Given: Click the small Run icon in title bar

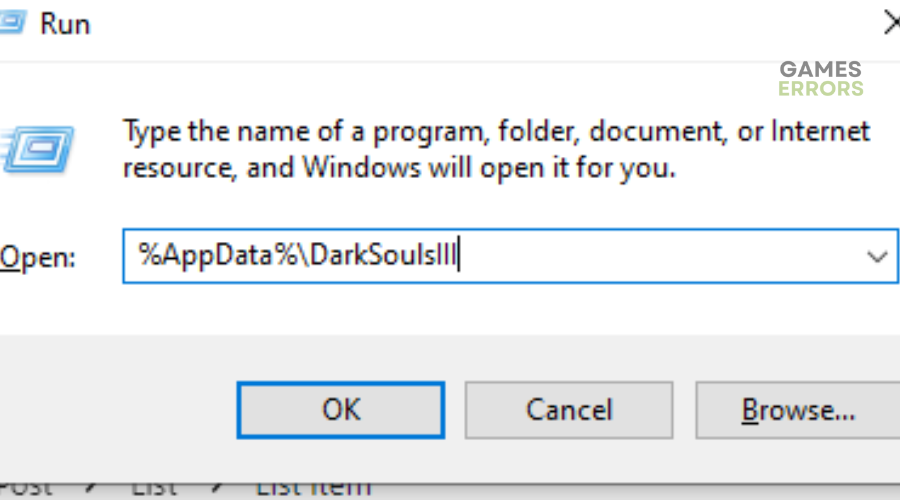Looking at the screenshot, I should (13, 24).
